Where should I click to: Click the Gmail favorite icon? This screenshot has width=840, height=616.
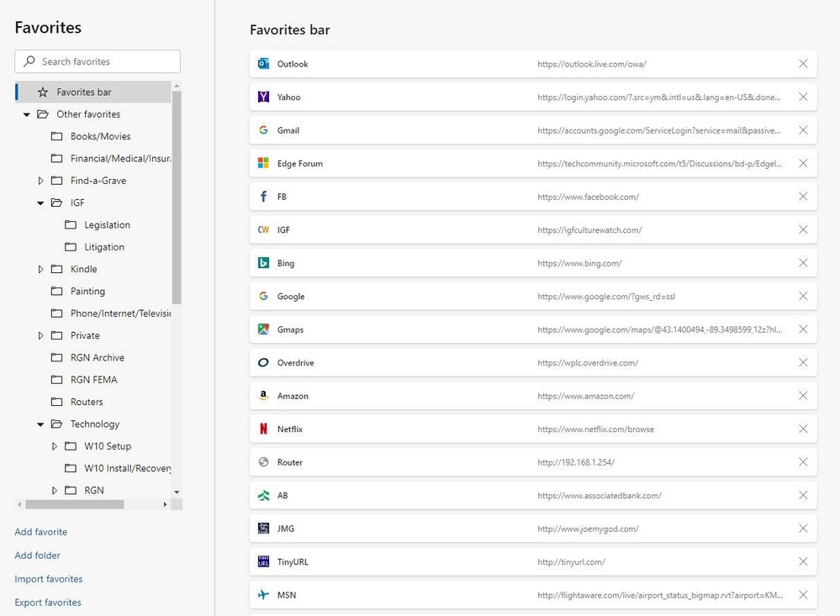click(x=262, y=130)
